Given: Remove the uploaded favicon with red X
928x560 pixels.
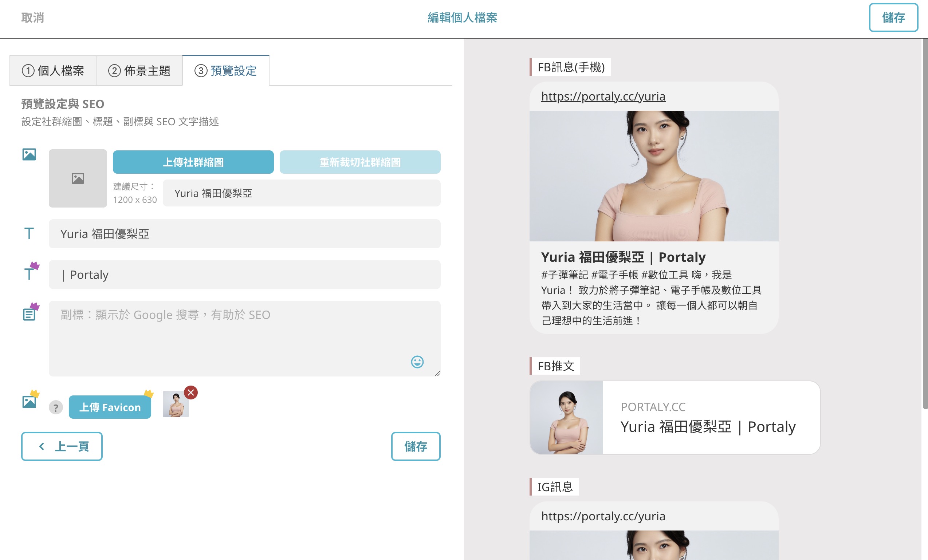Looking at the screenshot, I should tap(191, 393).
